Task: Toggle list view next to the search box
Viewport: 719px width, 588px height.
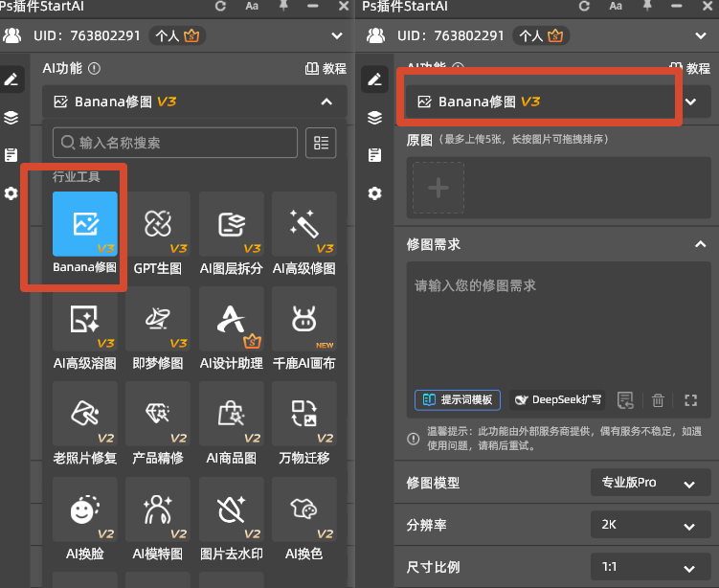Action: coord(321,143)
